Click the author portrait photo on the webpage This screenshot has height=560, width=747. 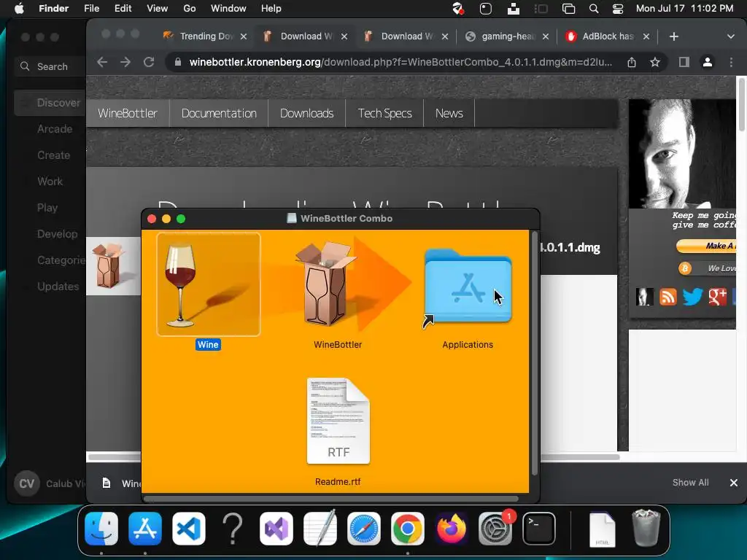pyautogui.click(x=682, y=153)
